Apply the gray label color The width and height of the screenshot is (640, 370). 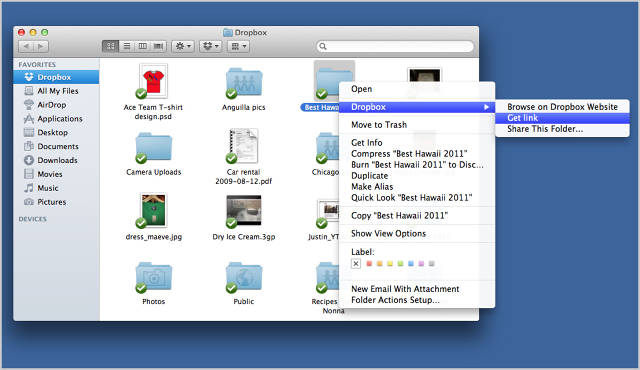click(x=431, y=264)
